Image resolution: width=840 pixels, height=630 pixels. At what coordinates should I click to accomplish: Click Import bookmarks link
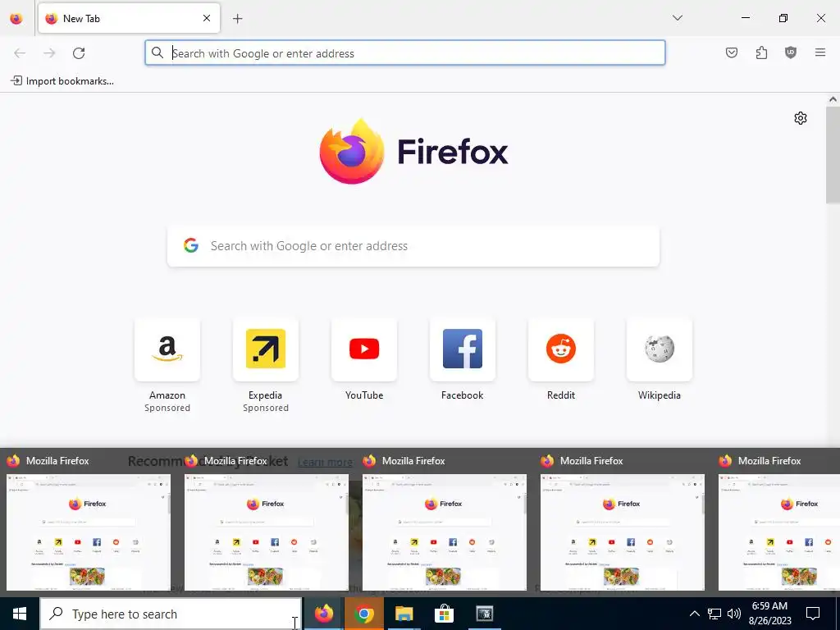tap(62, 81)
